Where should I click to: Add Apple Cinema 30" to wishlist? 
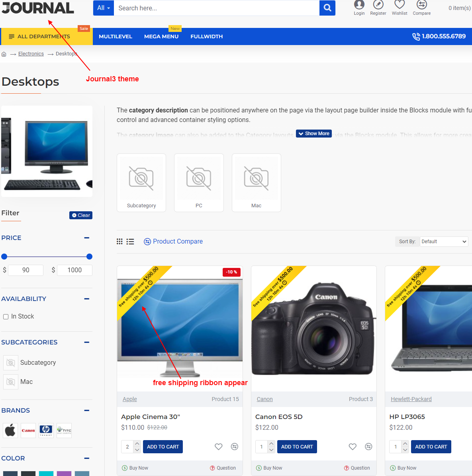pyautogui.click(x=218, y=446)
